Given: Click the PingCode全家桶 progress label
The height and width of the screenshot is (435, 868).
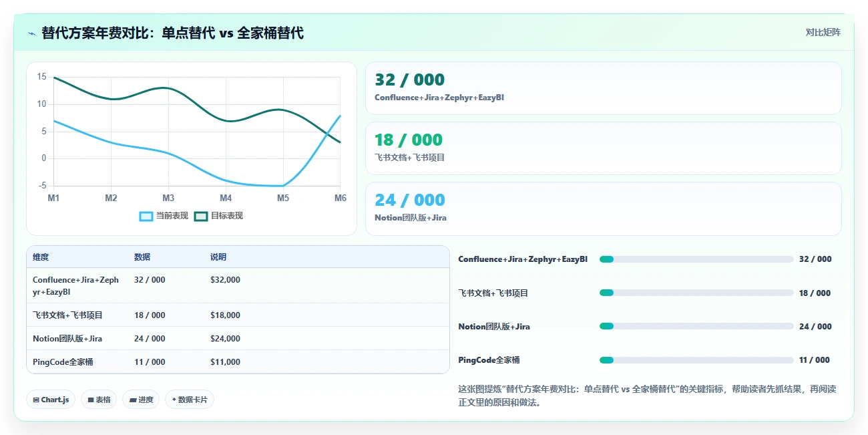Looking at the screenshot, I should point(489,360).
